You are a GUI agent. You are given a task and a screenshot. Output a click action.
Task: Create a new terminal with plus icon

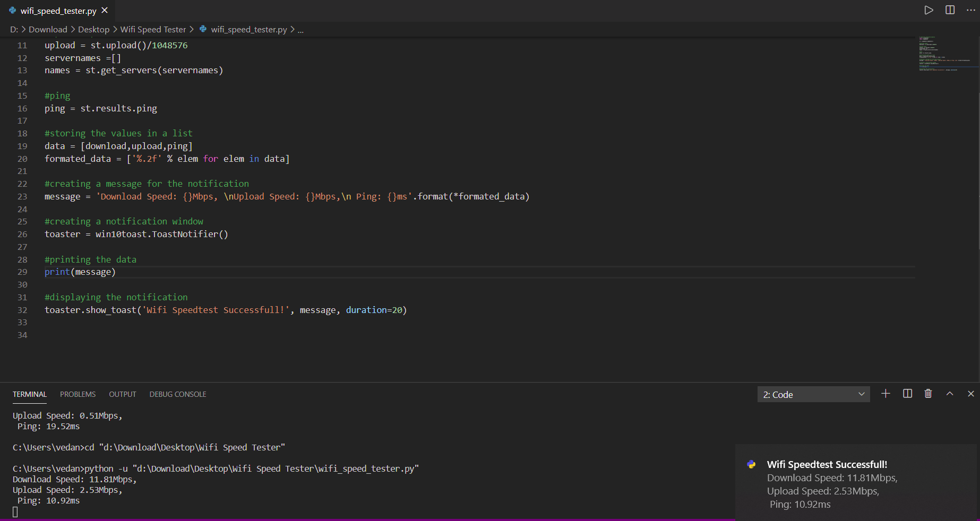[x=886, y=394]
